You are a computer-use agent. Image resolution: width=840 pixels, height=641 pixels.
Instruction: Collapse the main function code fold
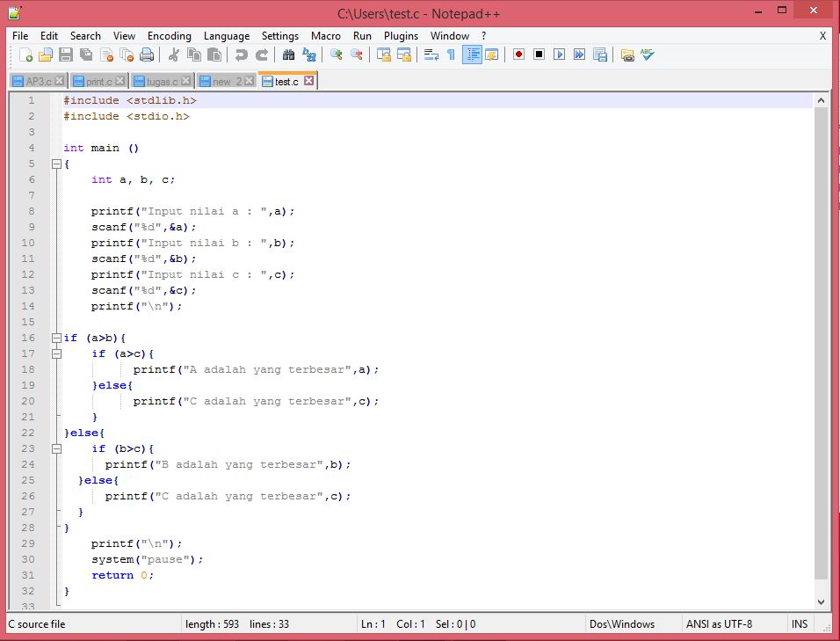(55, 164)
